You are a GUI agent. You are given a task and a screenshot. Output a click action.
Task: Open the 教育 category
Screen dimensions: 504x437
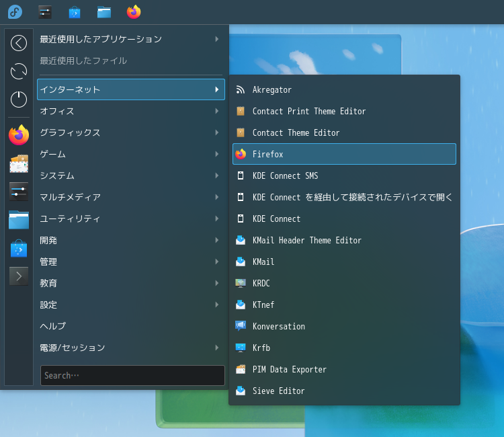pyautogui.click(x=131, y=283)
